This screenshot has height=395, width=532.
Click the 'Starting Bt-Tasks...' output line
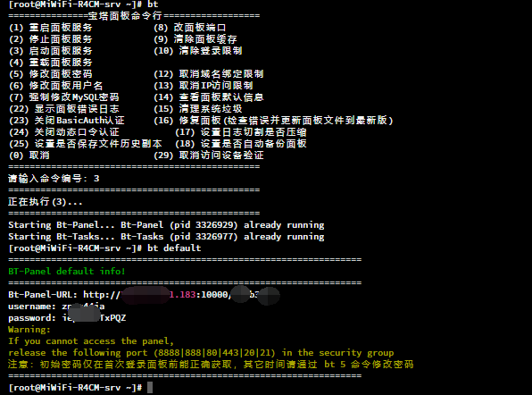(x=166, y=237)
